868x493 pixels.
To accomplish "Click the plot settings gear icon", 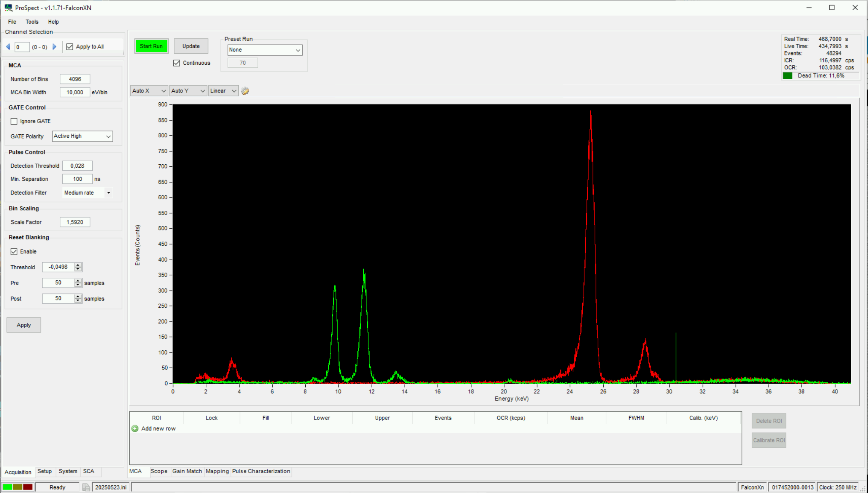I will [x=245, y=91].
